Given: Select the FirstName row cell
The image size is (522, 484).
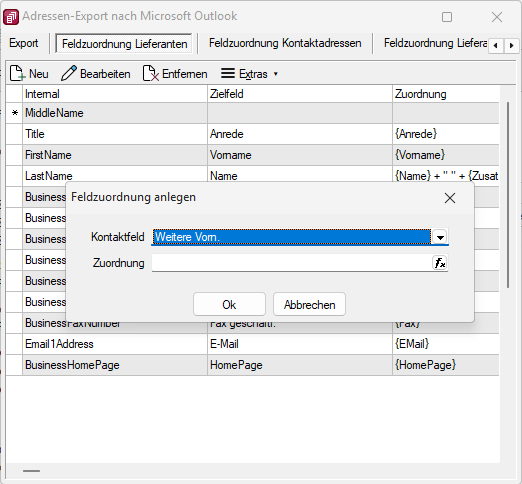Looking at the screenshot, I should pos(115,155).
